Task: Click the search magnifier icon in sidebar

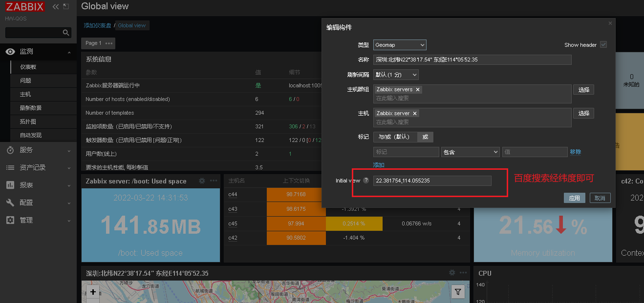Action: point(66,33)
